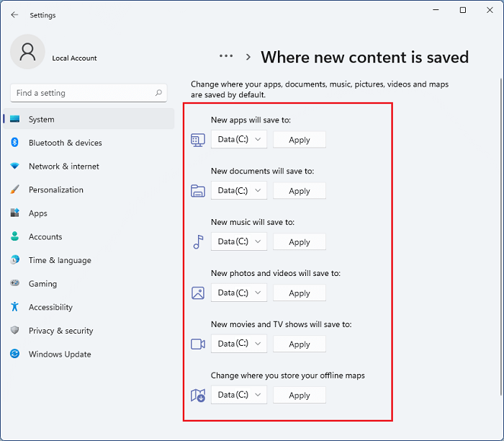Screen dimensions: 504x441
Task: Select Time & language in sidebar
Action: tap(59, 260)
